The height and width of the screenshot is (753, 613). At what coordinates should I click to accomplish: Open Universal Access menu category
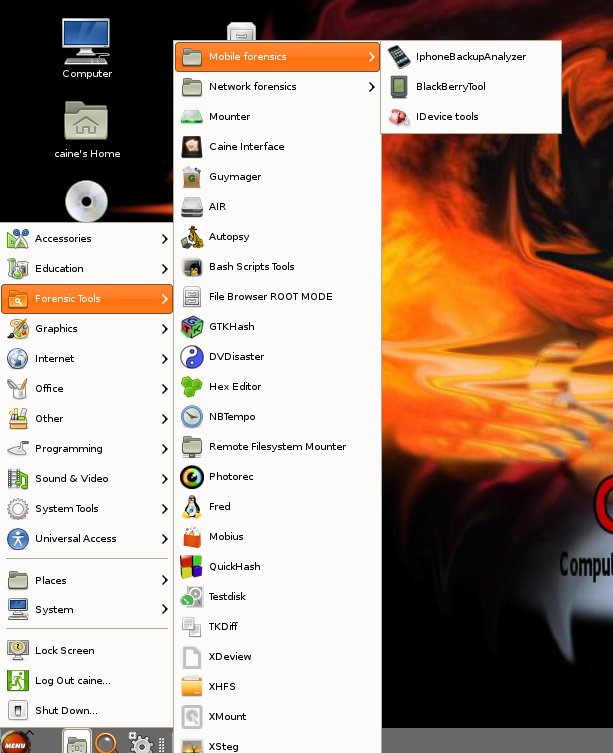coord(87,539)
